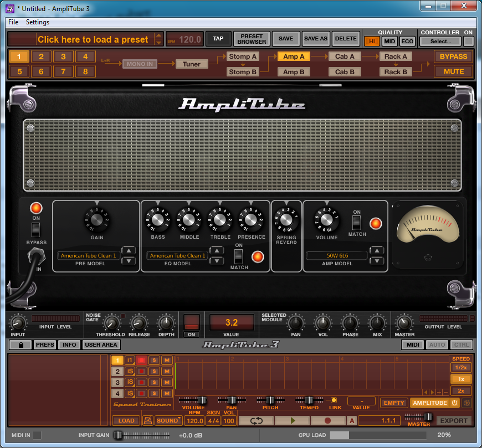Image resolution: width=482 pixels, height=448 pixels.
Task: Mute track 1 with the M button
Action: tap(167, 360)
